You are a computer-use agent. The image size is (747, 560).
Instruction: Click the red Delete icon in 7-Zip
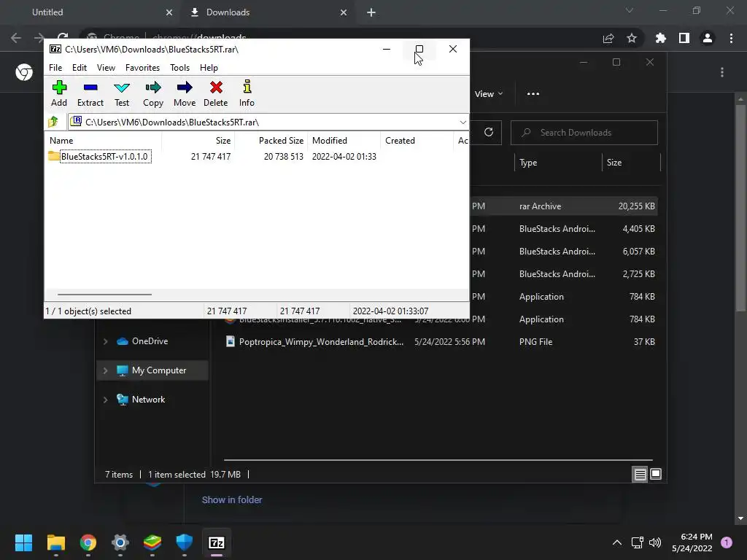(216, 93)
